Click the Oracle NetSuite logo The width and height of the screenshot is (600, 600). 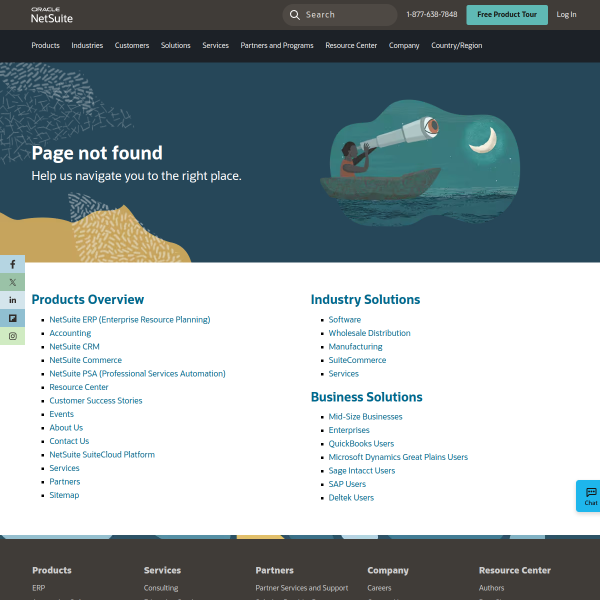point(52,15)
